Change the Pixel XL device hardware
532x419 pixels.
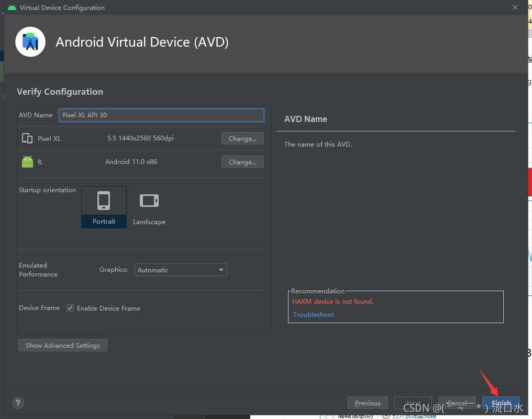(242, 138)
